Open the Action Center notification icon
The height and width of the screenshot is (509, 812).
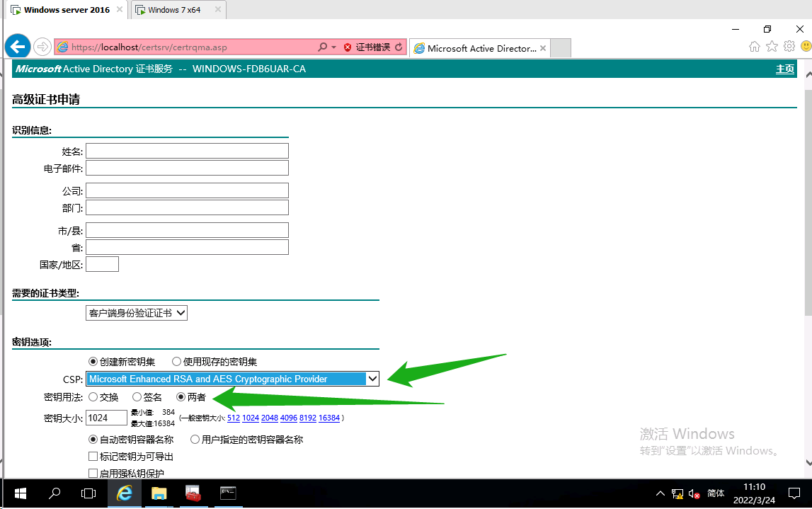(794, 493)
